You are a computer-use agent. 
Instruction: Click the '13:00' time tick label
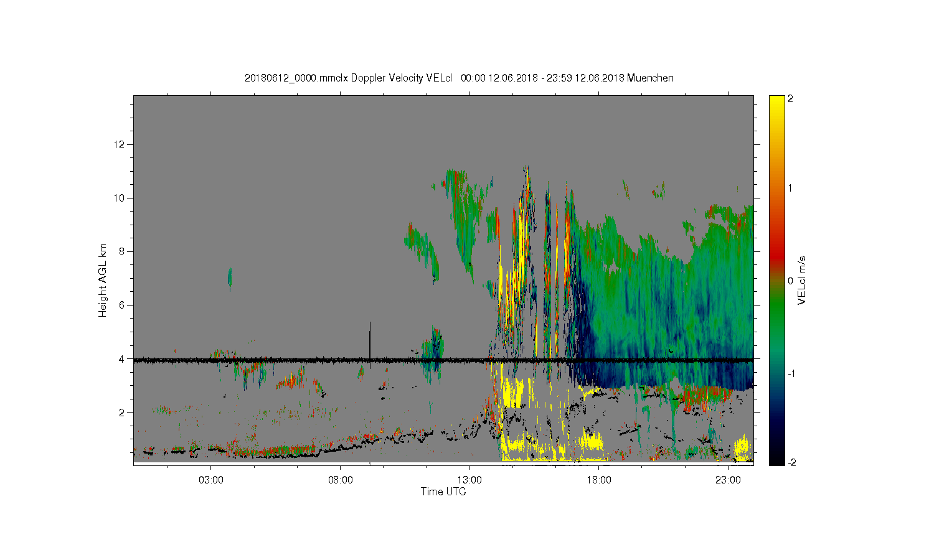coord(469,480)
